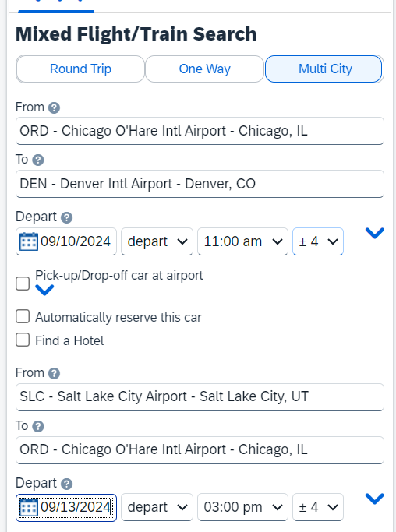Open first ± 4 hour range dropdown
The image size is (396, 532).
pos(318,241)
